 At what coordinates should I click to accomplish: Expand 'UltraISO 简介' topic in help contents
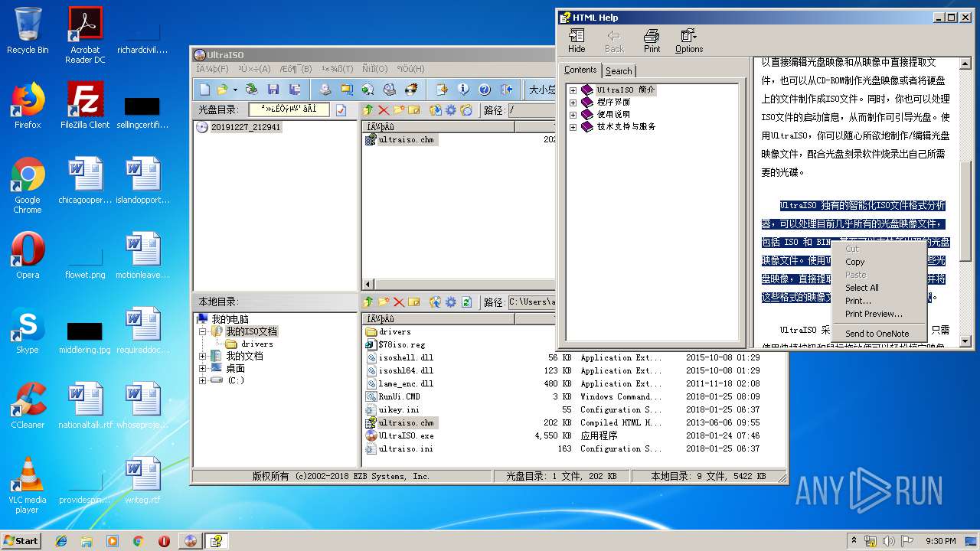point(573,90)
